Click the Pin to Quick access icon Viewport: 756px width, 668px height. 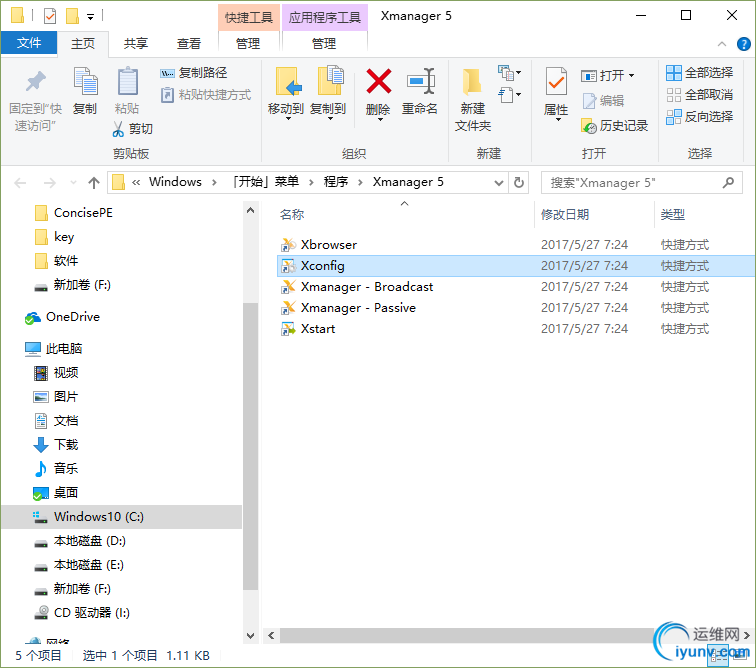[35, 82]
